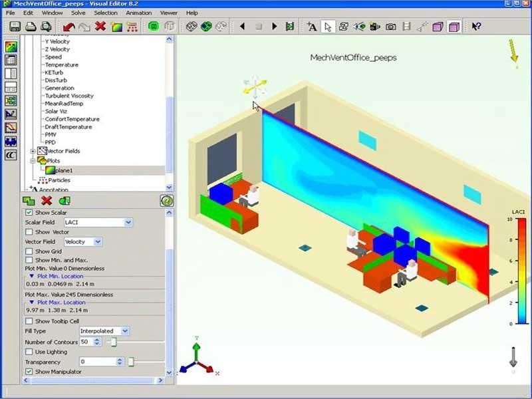Viewport: 532px width, 399px height.
Task: Open the Fill Type Interpolated dropdown
Action: [125, 331]
